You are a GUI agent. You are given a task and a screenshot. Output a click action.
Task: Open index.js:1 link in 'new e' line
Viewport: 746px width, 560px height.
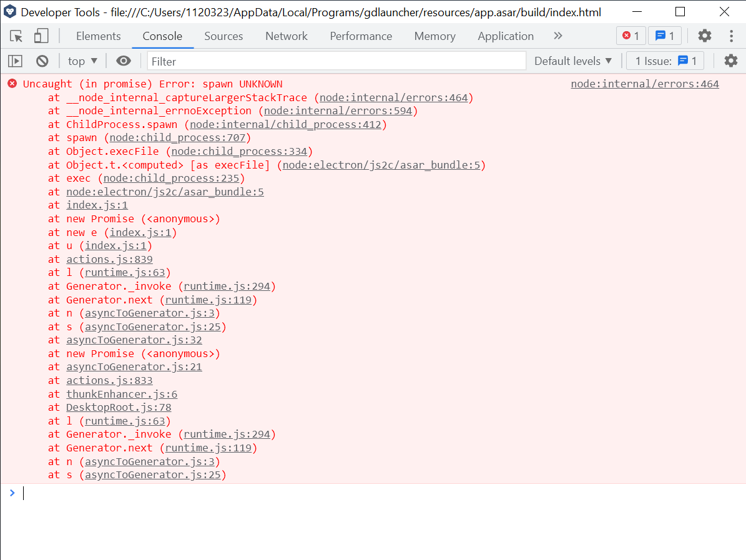140,233
